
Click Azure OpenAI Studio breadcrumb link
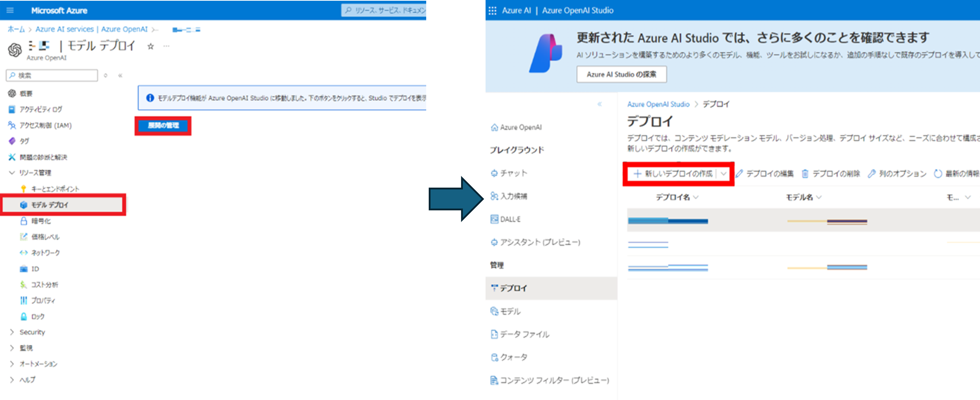click(x=658, y=104)
